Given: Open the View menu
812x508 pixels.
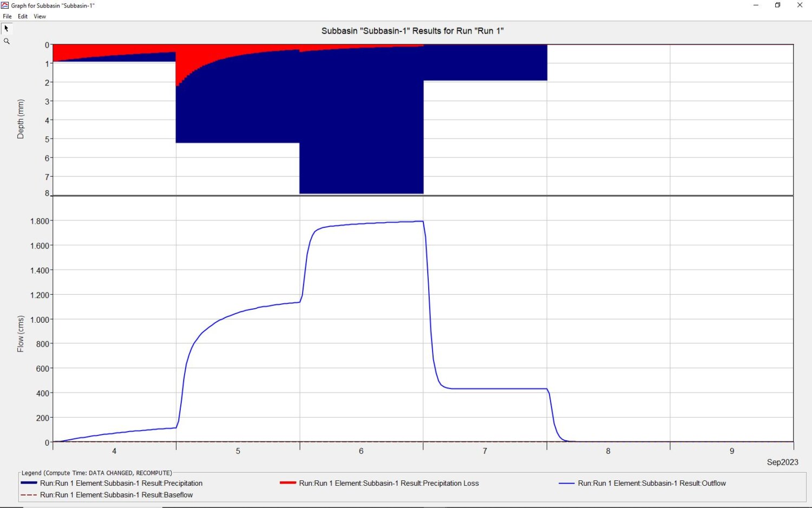Looking at the screenshot, I should [x=40, y=16].
